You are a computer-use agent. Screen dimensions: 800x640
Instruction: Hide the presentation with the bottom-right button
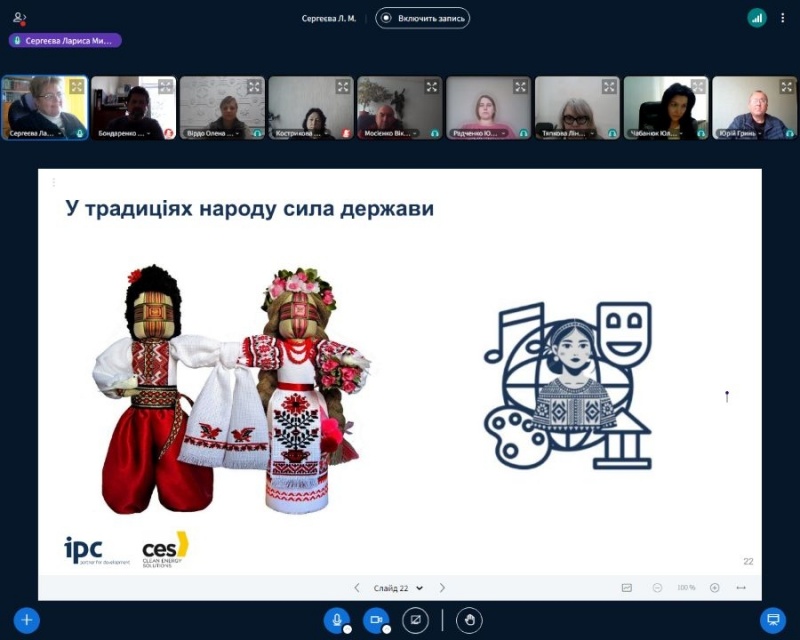[x=772, y=620]
